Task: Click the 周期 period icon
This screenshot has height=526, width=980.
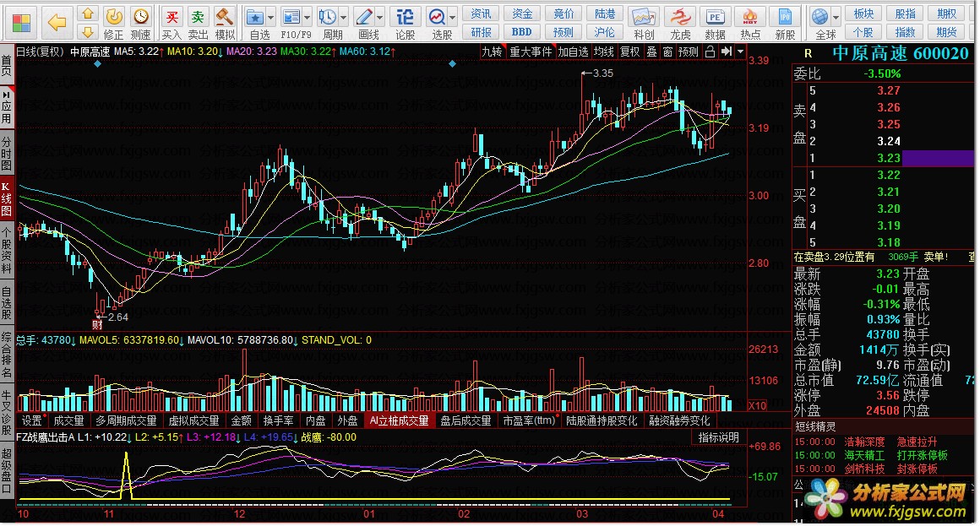Action: tap(328, 17)
